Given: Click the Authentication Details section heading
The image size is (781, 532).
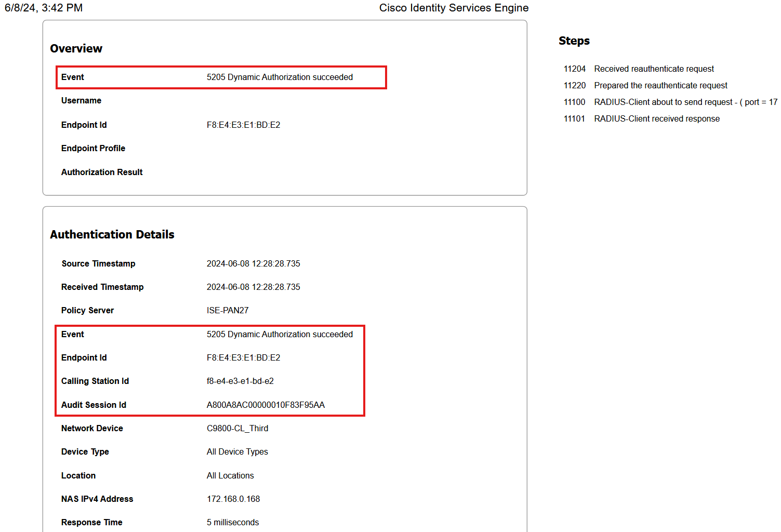Looking at the screenshot, I should (x=112, y=235).
